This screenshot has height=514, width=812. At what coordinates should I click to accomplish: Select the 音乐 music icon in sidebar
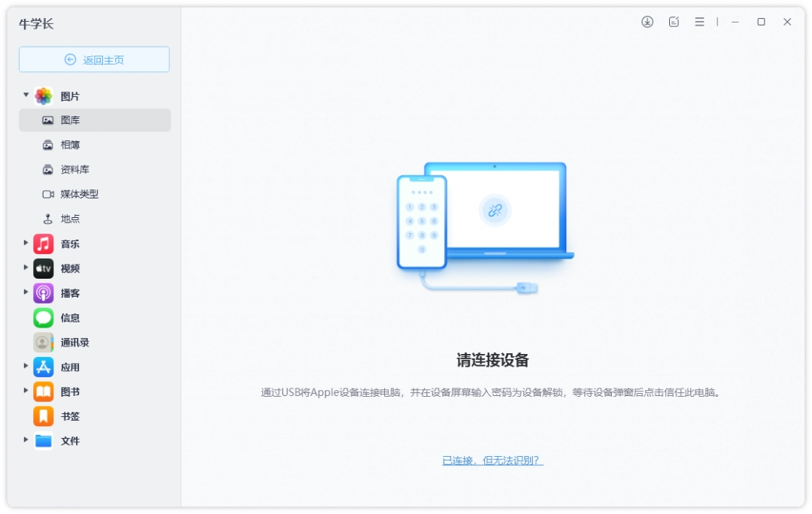[41, 243]
